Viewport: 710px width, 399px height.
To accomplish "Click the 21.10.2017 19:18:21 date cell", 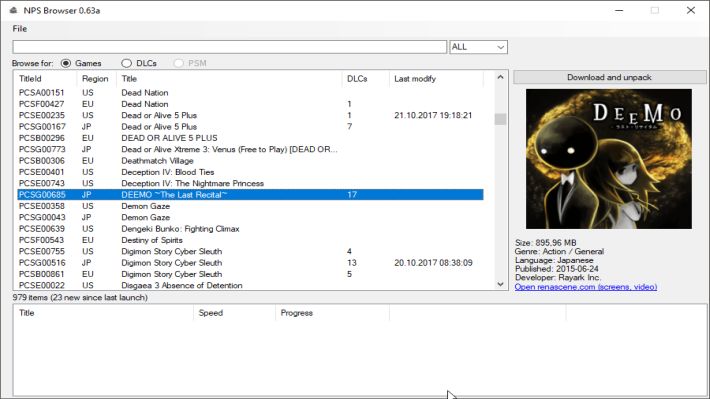I will (x=433, y=115).
